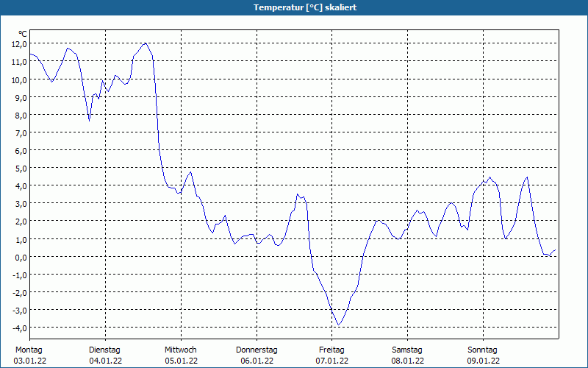Click the 6,0 axis value
Image resolution: width=588 pixels, height=368 pixels.
(21, 151)
